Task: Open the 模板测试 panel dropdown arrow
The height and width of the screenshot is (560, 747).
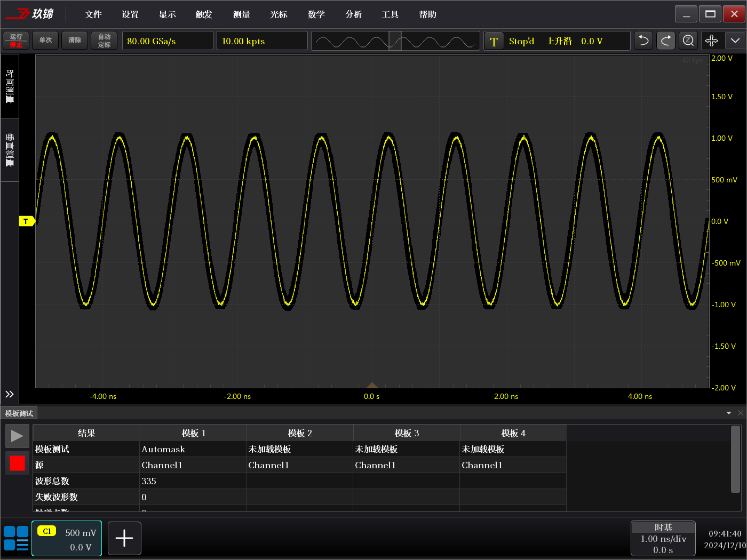Action: point(729,413)
